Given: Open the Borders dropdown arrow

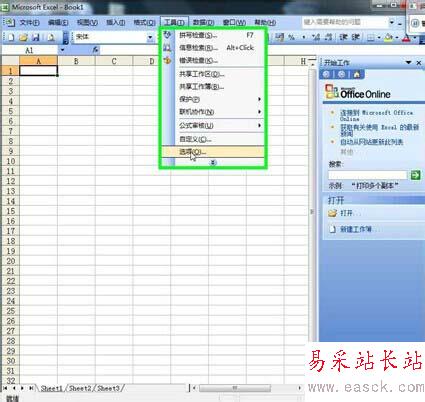Looking at the screenshot, I should (x=379, y=38).
